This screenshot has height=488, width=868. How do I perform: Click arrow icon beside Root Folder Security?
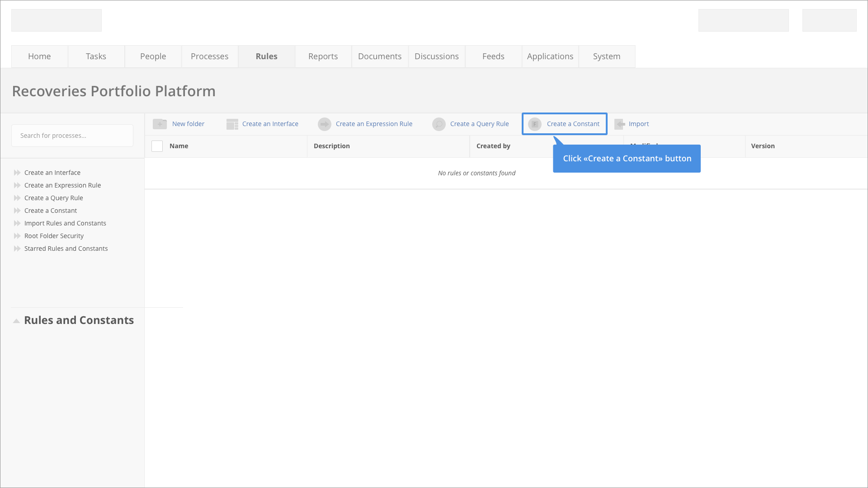point(17,236)
